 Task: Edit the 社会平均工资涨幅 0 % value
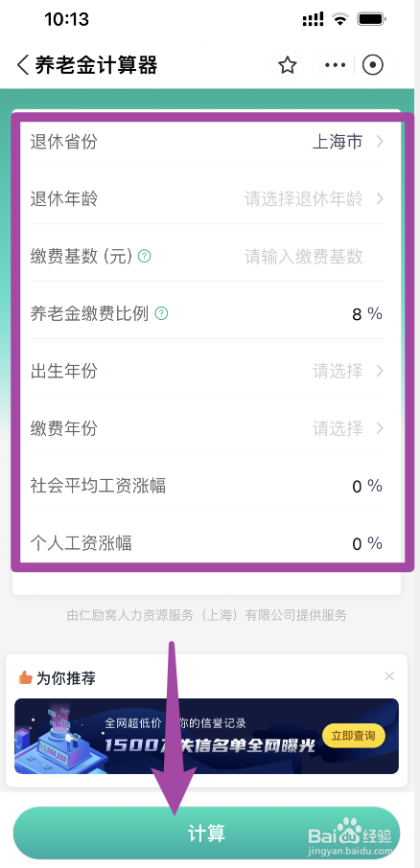point(367,486)
